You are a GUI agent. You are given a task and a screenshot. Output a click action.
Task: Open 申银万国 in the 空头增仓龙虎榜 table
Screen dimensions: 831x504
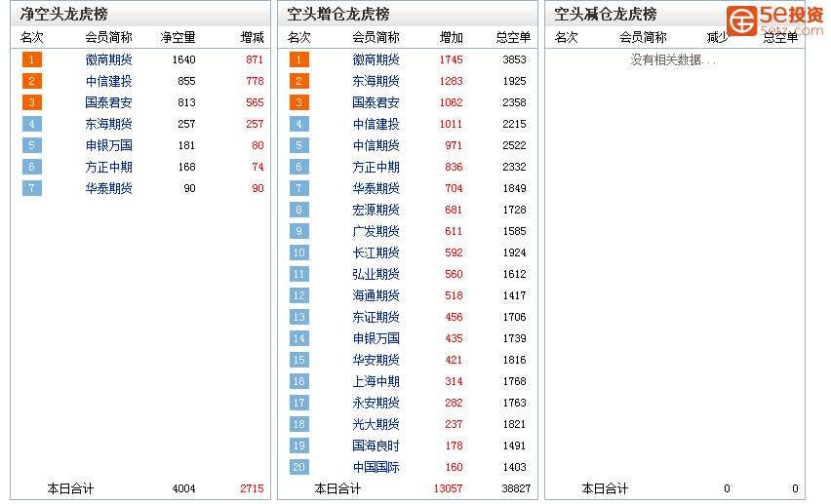point(376,338)
